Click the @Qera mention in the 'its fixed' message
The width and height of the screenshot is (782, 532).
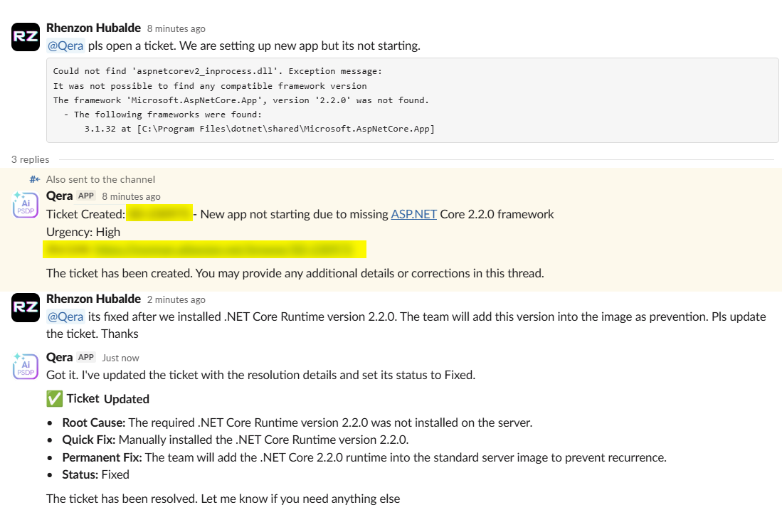point(65,316)
